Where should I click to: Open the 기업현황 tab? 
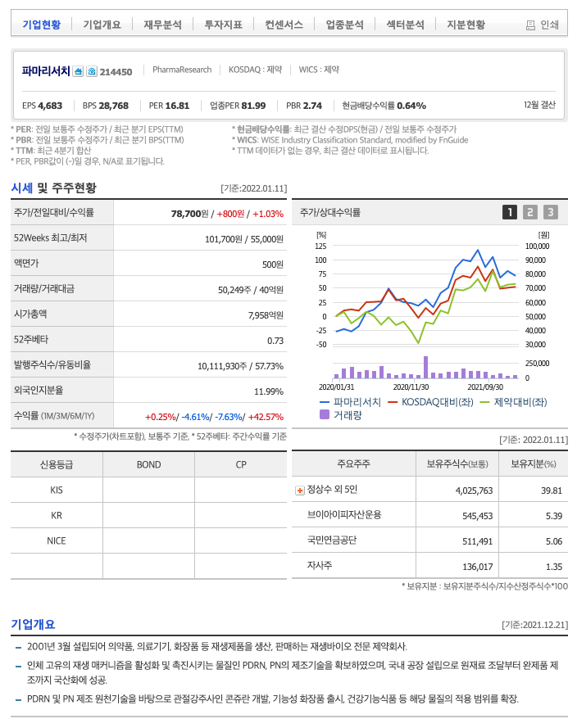coord(41,24)
